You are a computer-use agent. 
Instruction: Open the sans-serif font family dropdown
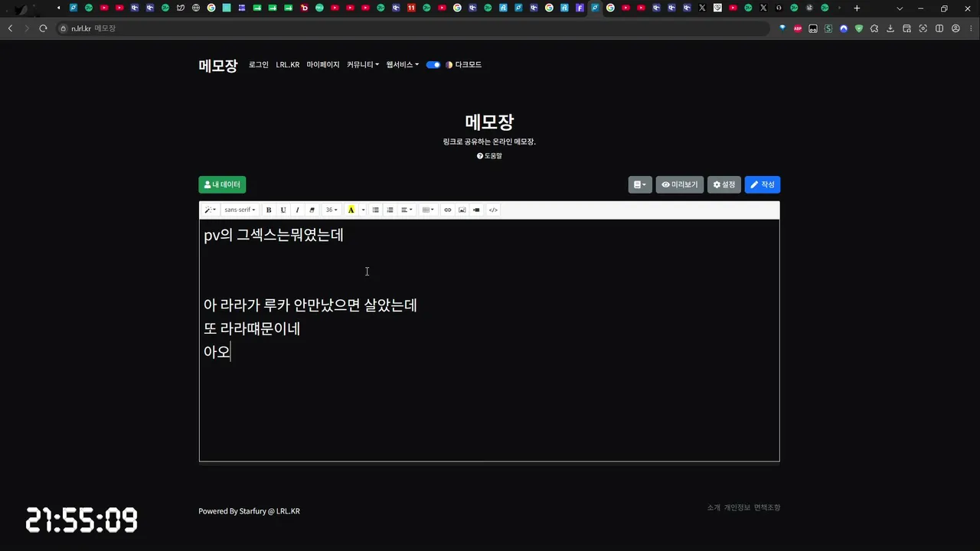tap(240, 210)
